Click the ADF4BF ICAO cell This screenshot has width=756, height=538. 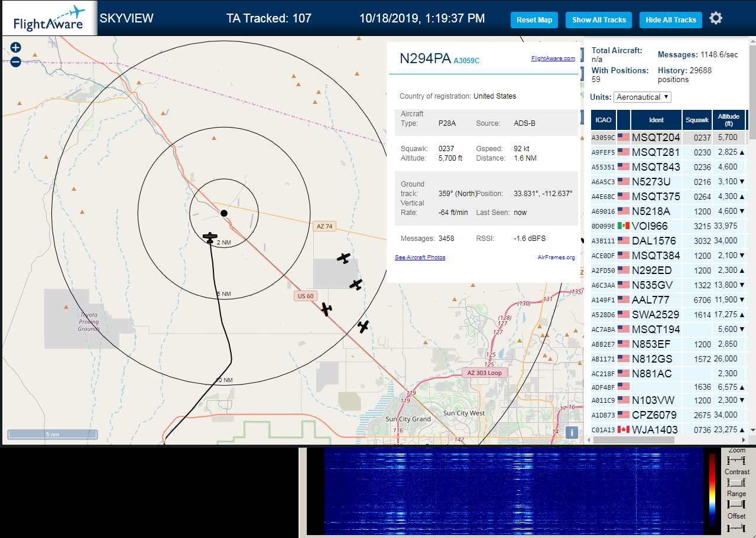point(603,387)
